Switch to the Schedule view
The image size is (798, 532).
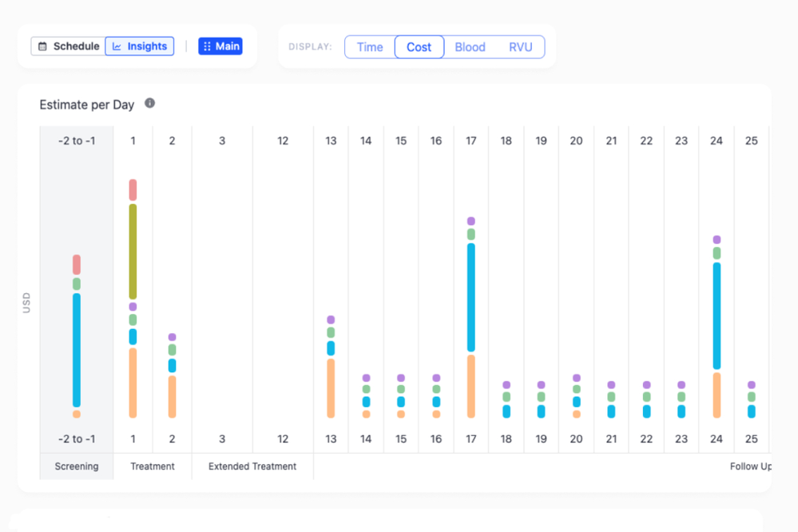coord(69,46)
